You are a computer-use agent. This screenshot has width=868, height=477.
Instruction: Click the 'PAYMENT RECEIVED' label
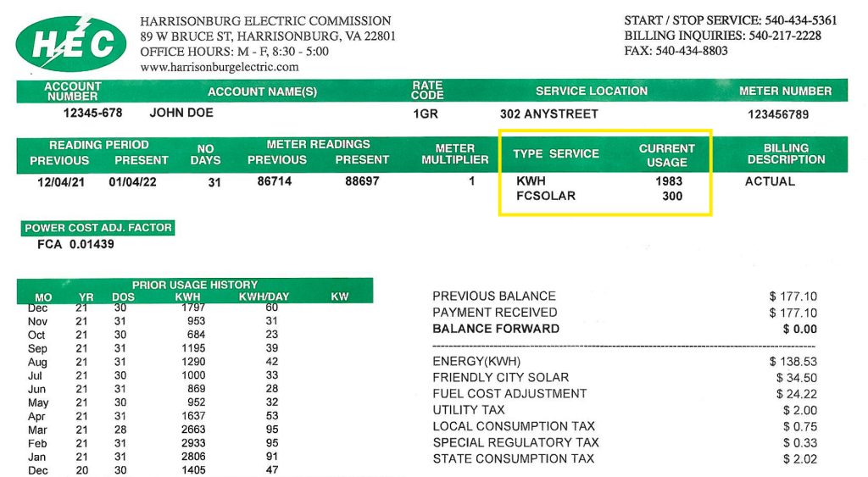point(495,313)
